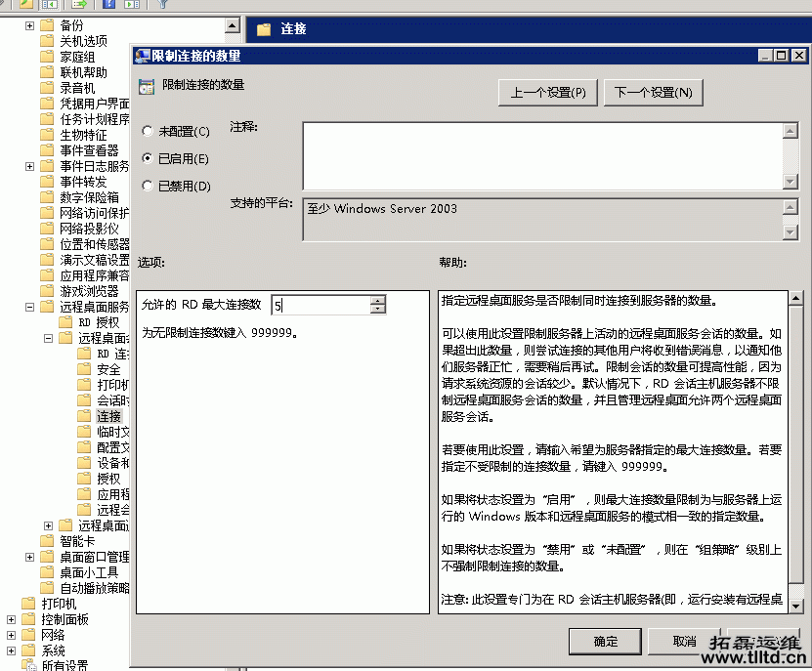Click the 连接 folder icon in the header
The image size is (812, 671).
tap(262, 28)
